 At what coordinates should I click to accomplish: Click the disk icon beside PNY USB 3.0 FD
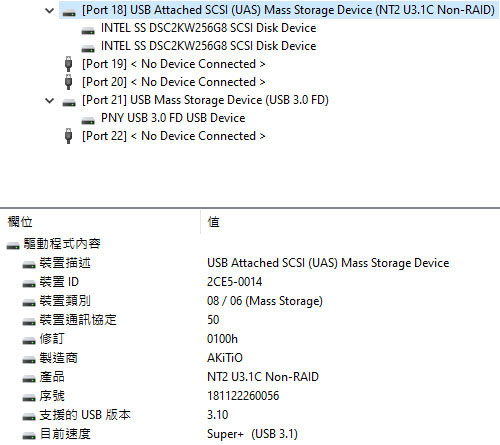(88, 120)
